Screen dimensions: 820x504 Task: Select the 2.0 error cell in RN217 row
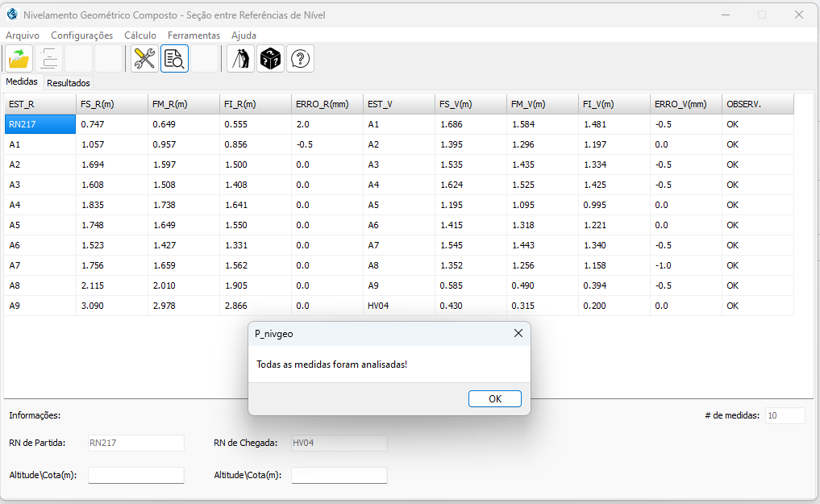pos(327,124)
